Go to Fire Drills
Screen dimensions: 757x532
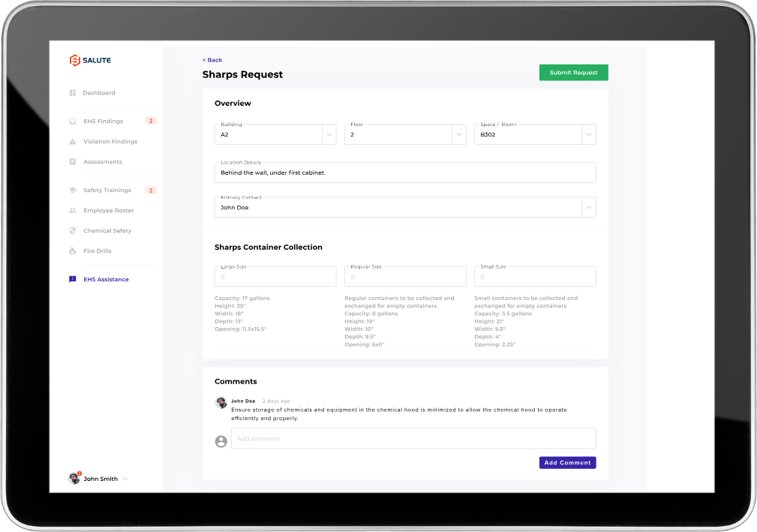tap(97, 251)
